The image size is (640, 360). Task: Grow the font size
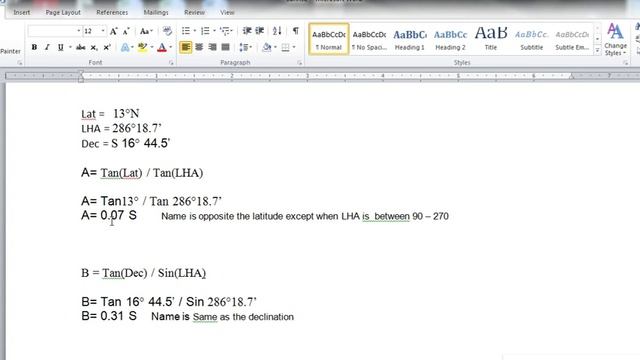(x=114, y=31)
